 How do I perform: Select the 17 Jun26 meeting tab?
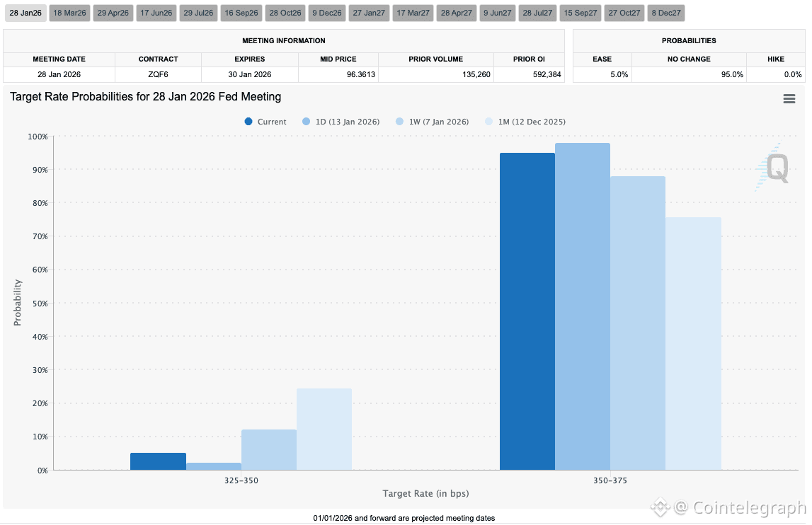(x=156, y=13)
